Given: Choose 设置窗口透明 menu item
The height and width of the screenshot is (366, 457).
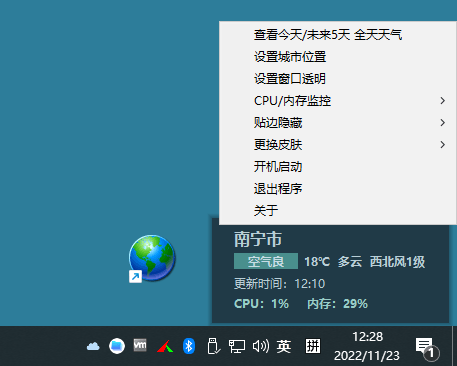Looking at the screenshot, I should (338, 79).
